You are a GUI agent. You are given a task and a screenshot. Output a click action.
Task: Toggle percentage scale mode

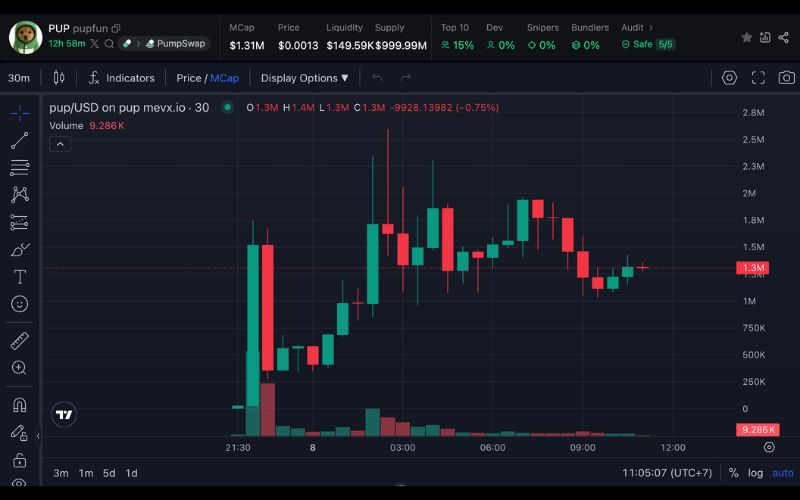point(734,473)
